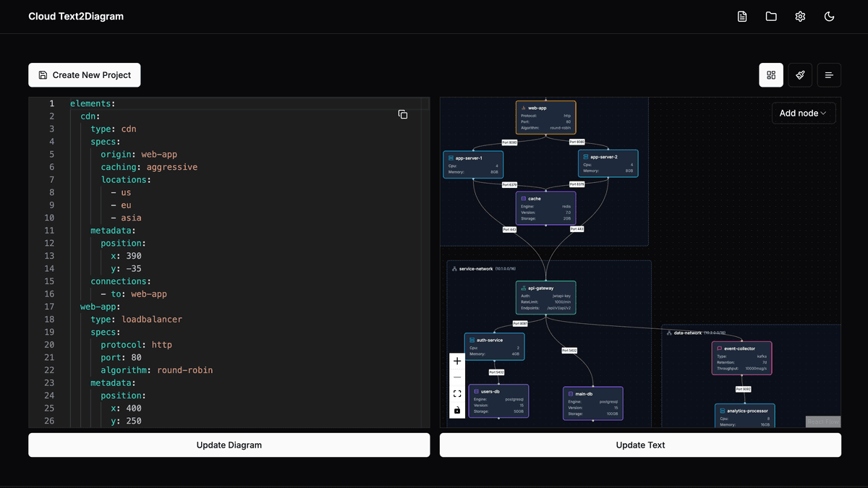Viewport: 868px width, 488px height.
Task: Fit diagram to view
Action: pyautogui.click(x=457, y=394)
